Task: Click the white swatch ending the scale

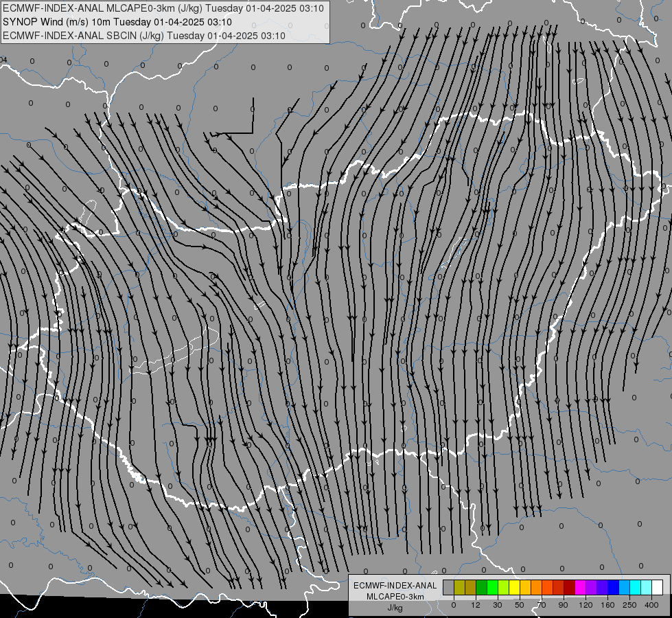Action: 658,588
